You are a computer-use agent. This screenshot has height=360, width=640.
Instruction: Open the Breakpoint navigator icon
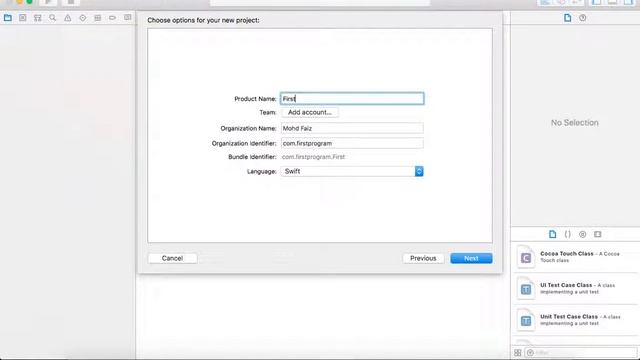pos(113,18)
